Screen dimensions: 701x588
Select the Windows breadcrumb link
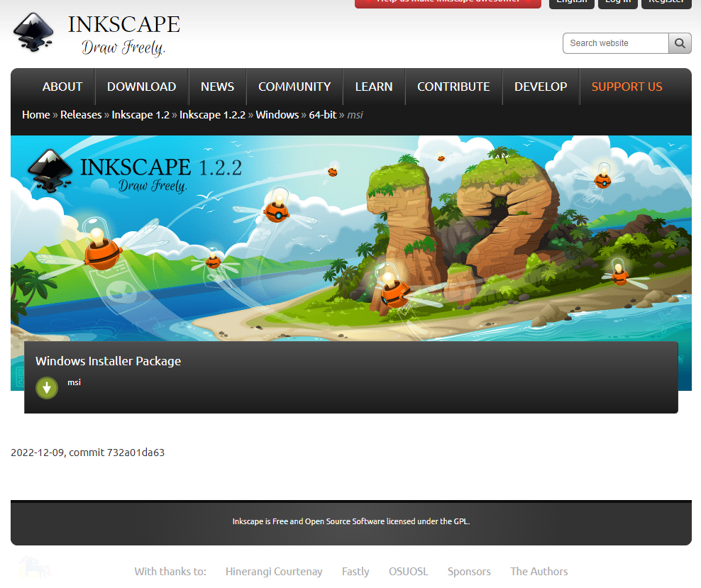click(x=277, y=115)
